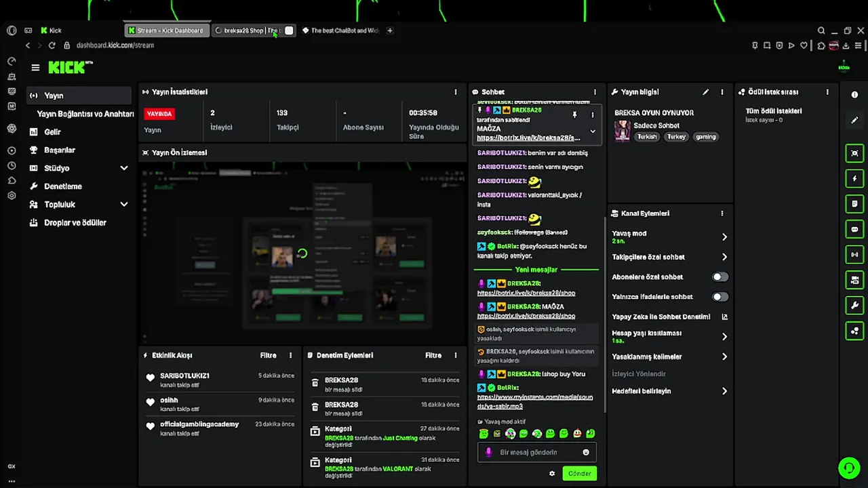The image size is (868, 488).
Task: Send chat message with Gönder button
Action: click(x=580, y=474)
